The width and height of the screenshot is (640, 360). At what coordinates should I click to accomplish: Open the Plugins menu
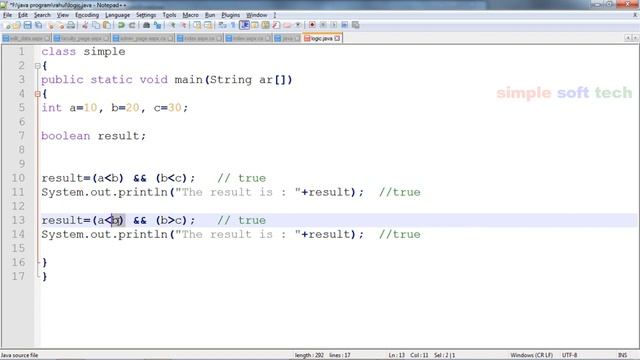pos(231,15)
